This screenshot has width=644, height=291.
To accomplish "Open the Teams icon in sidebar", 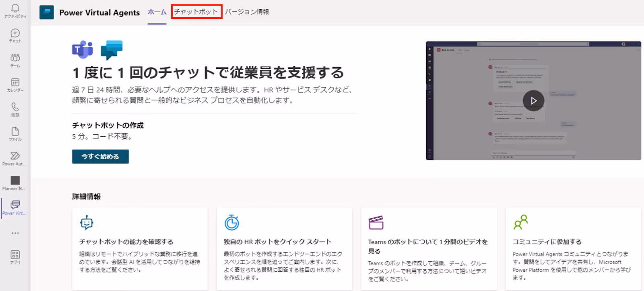I will pyautogui.click(x=15, y=60).
